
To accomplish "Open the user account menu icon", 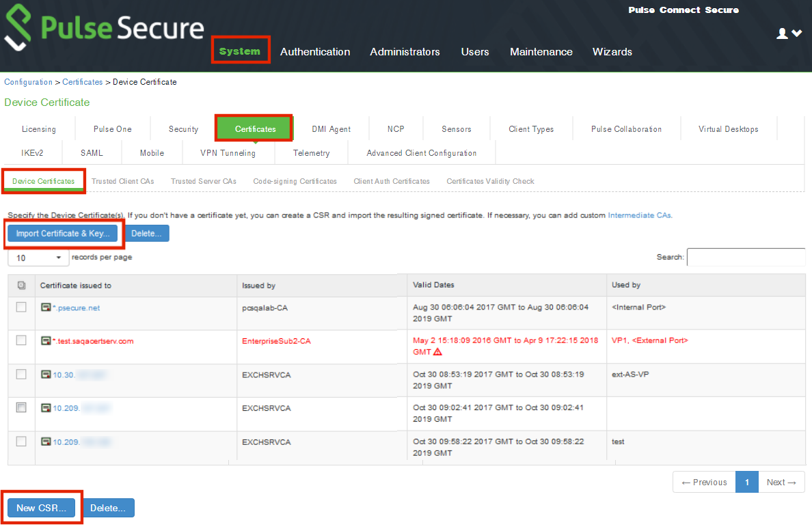I will pos(782,33).
